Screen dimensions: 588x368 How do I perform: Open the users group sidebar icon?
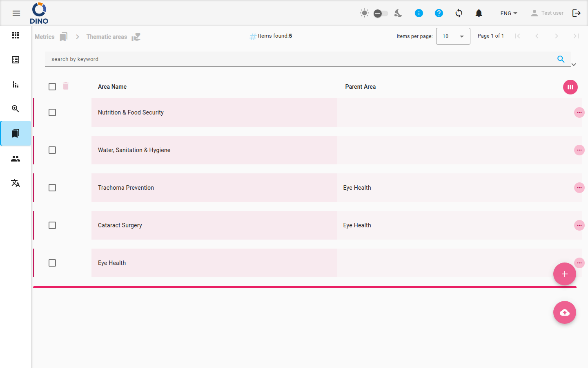point(16,159)
